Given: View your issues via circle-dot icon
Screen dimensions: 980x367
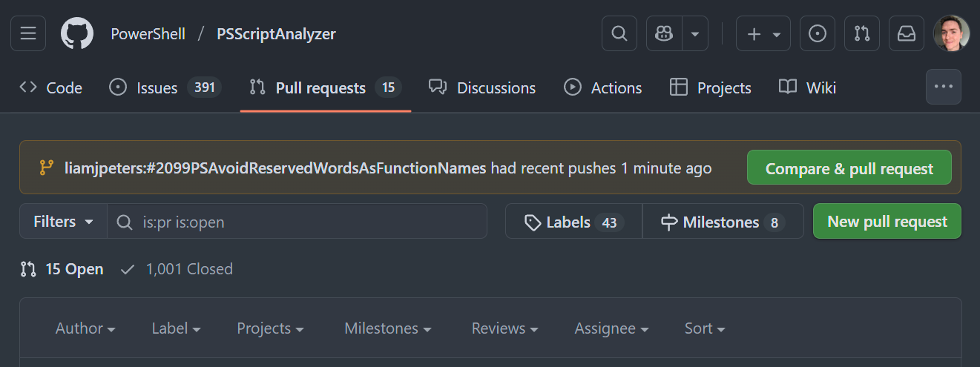Looking at the screenshot, I should [818, 34].
